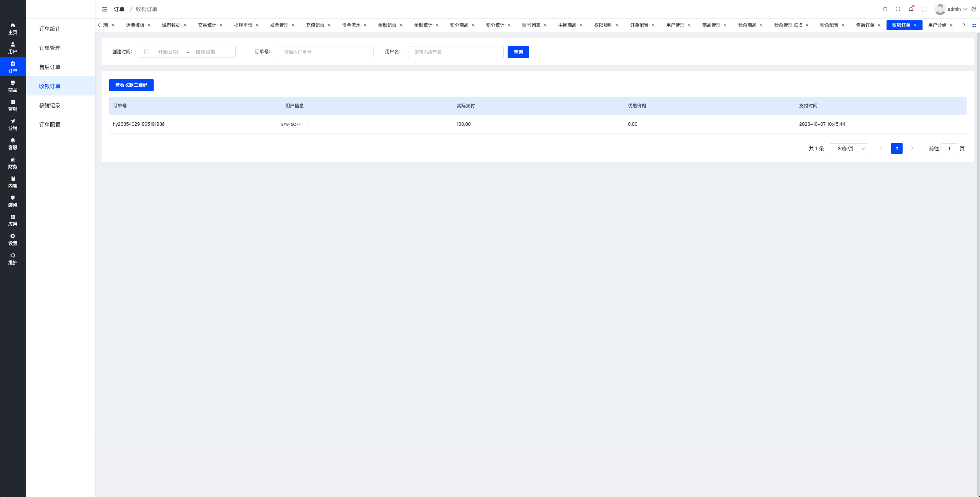Focus the 订单号 input field
This screenshot has width=980, height=497.
coord(325,52)
